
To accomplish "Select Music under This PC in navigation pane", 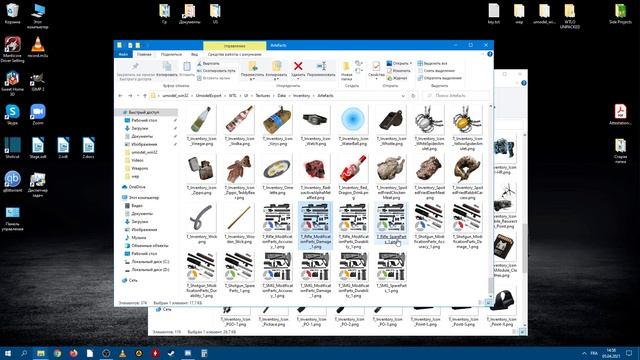I will coord(138,238).
